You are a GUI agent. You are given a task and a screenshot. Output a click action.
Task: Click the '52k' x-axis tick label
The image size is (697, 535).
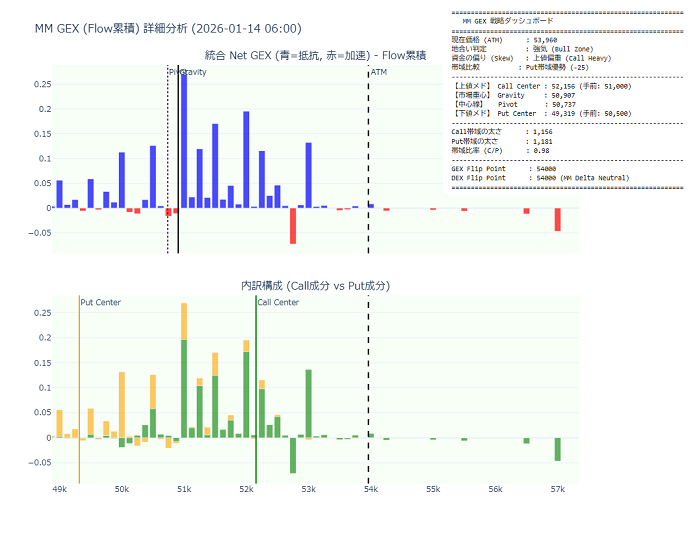pos(246,489)
